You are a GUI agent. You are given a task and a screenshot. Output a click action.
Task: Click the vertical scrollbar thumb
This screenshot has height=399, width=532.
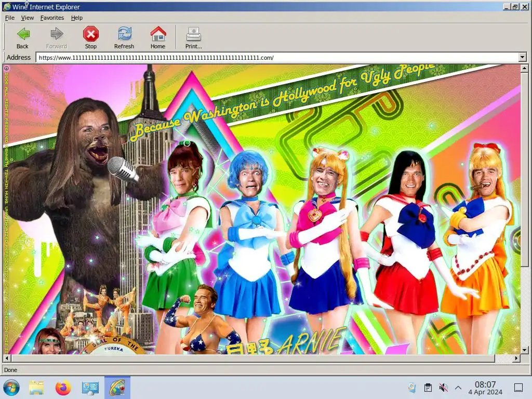524,169
